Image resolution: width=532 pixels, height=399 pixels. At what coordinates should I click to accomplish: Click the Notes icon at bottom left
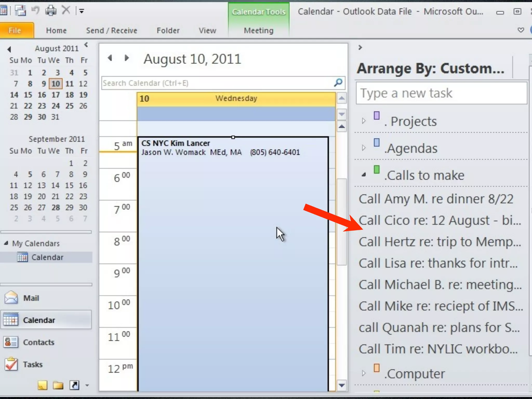pyautogui.click(x=42, y=385)
